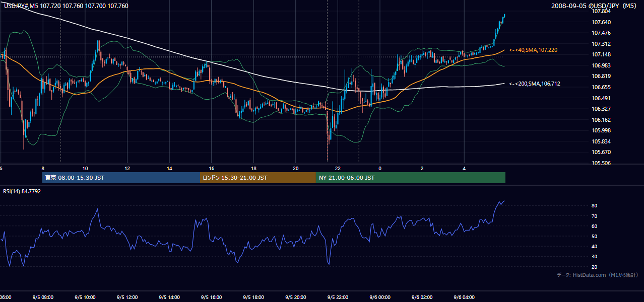This screenshot has width=644, height=302.
Task: Click the 106.491 price axis label
Action: point(602,98)
